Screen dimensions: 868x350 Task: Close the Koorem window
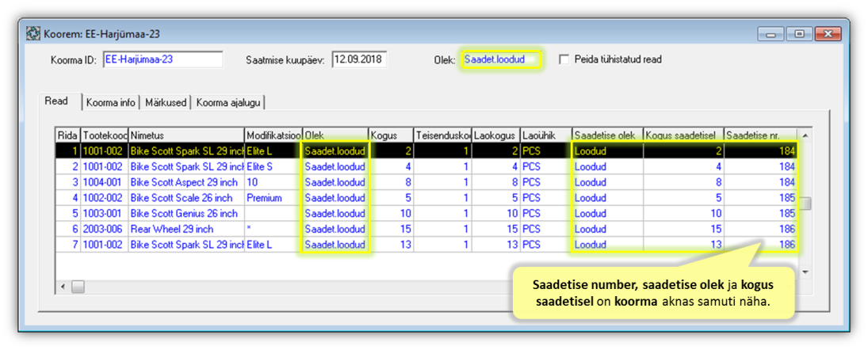click(828, 35)
